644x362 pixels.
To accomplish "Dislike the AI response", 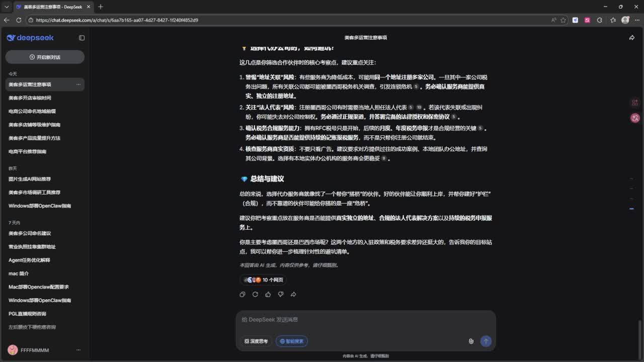I will point(281,294).
